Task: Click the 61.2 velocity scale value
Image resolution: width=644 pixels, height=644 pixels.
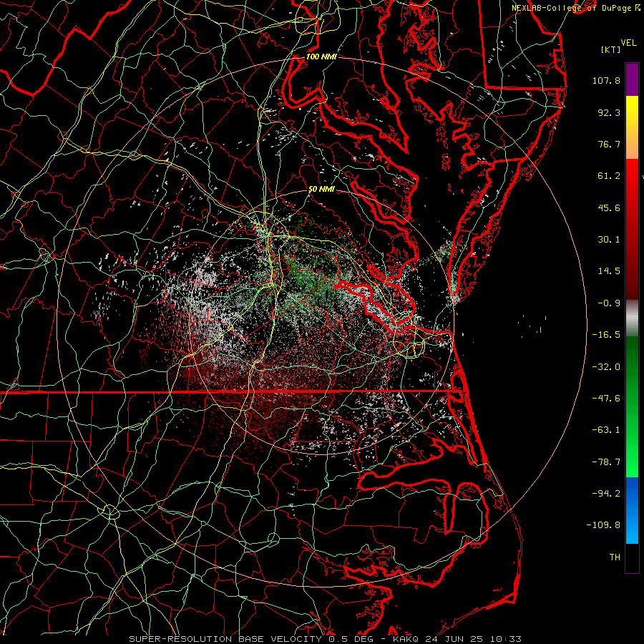Action: click(x=609, y=176)
